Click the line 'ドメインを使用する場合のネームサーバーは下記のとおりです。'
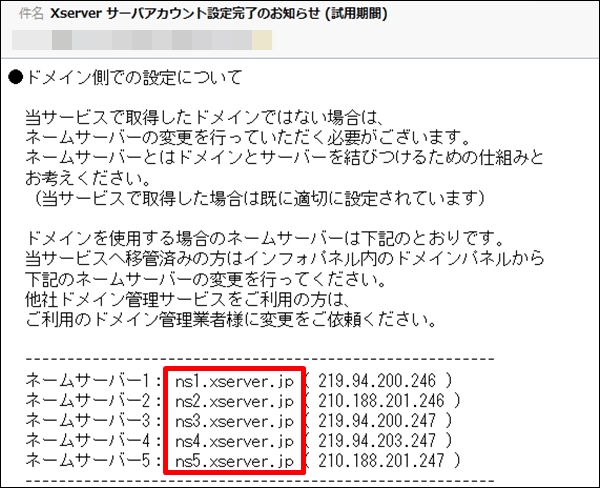This screenshot has height=488, width=600. click(x=265, y=238)
